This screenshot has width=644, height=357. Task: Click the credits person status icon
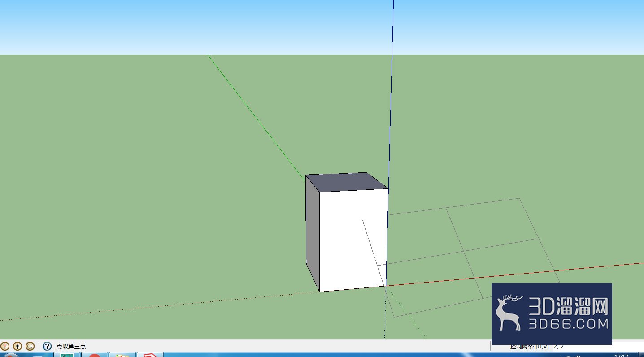(x=17, y=346)
